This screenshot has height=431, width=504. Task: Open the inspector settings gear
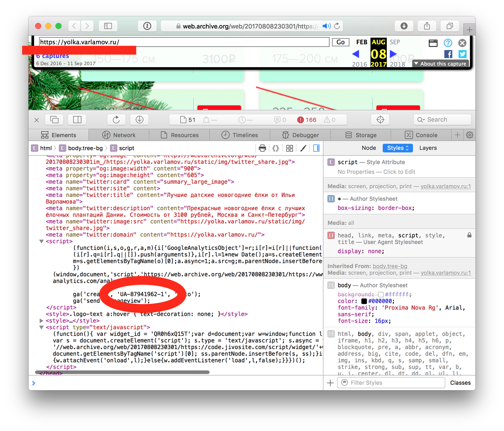pyautogui.click(x=470, y=135)
